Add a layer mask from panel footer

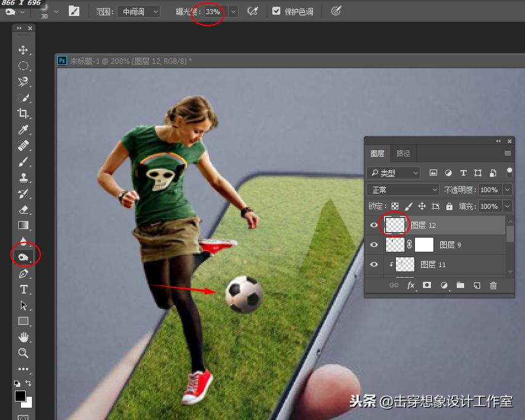427,286
